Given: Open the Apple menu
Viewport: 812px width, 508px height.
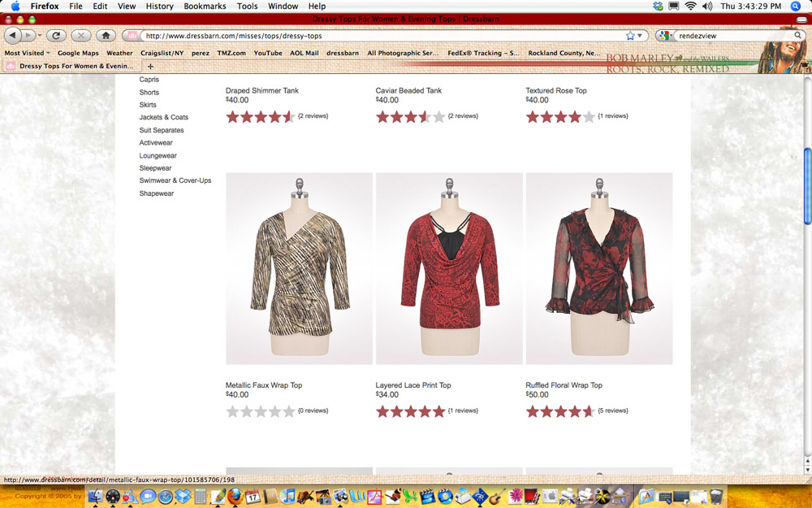Looking at the screenshot, I should [x=15, y=7].
